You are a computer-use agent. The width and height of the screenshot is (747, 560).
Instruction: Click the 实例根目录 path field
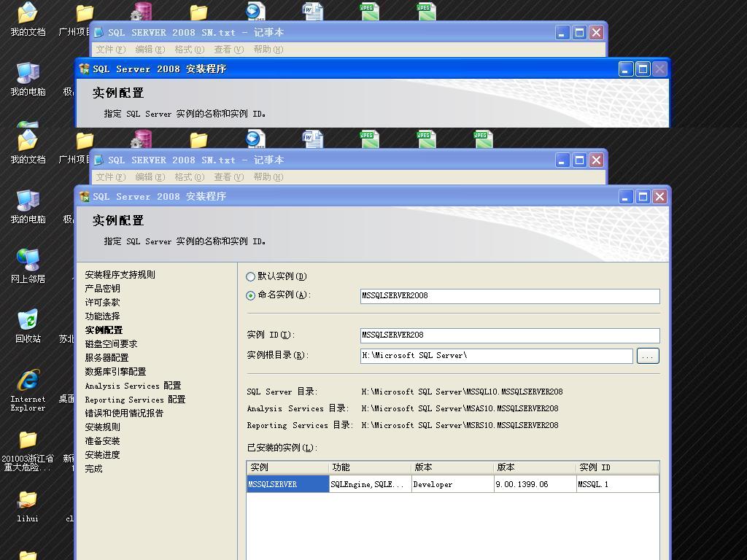coord(496,356)
